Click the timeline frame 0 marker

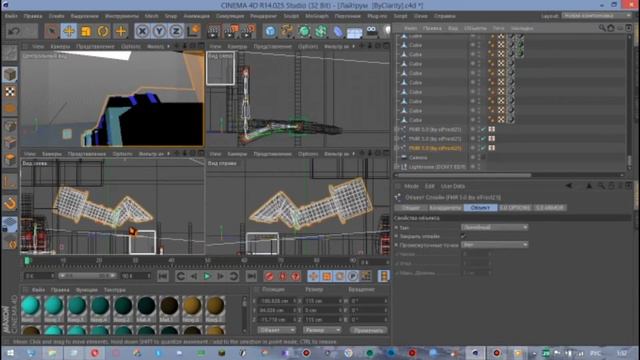(x=28, y=260)
